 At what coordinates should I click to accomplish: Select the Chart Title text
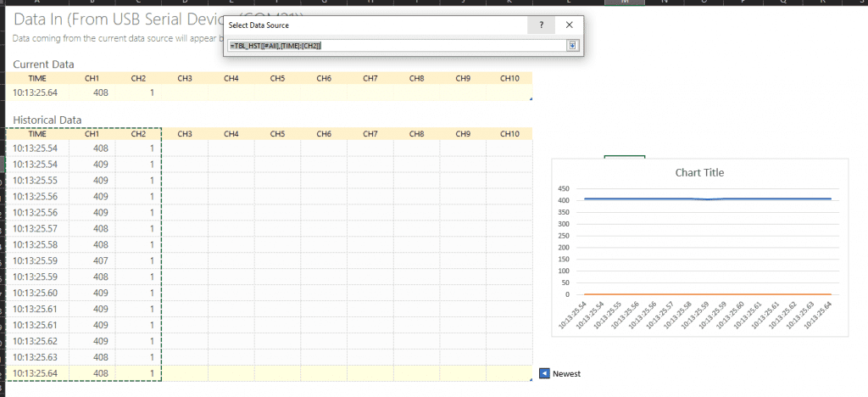tap(699, 173)
